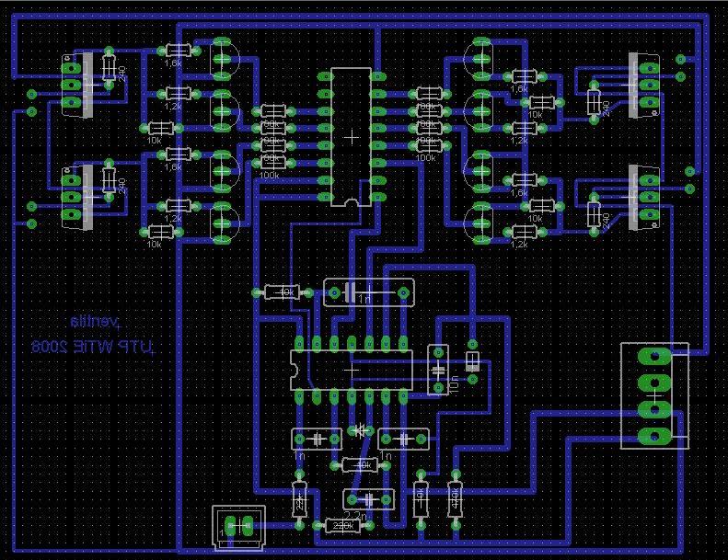Select diode right of the 10n capacitor
The image size is (728, 560).
[x=472, y=361]
